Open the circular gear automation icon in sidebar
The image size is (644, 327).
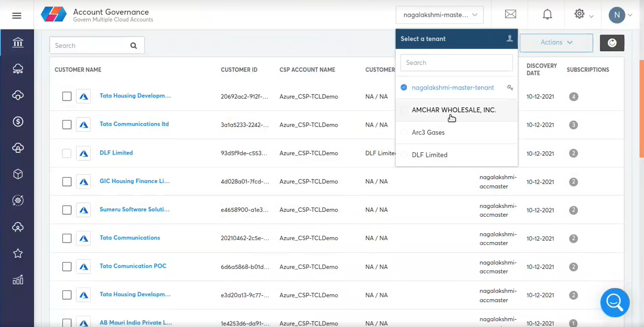coord(18,200)
